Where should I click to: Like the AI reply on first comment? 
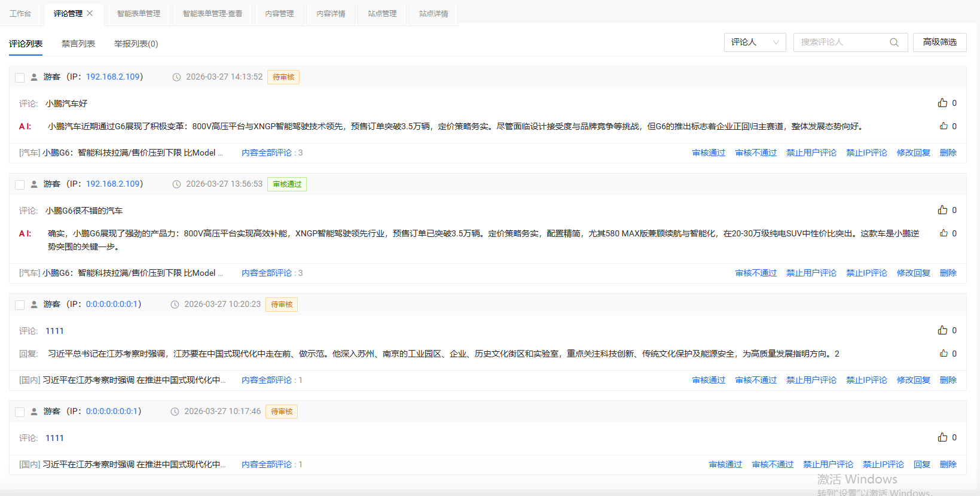943,126
